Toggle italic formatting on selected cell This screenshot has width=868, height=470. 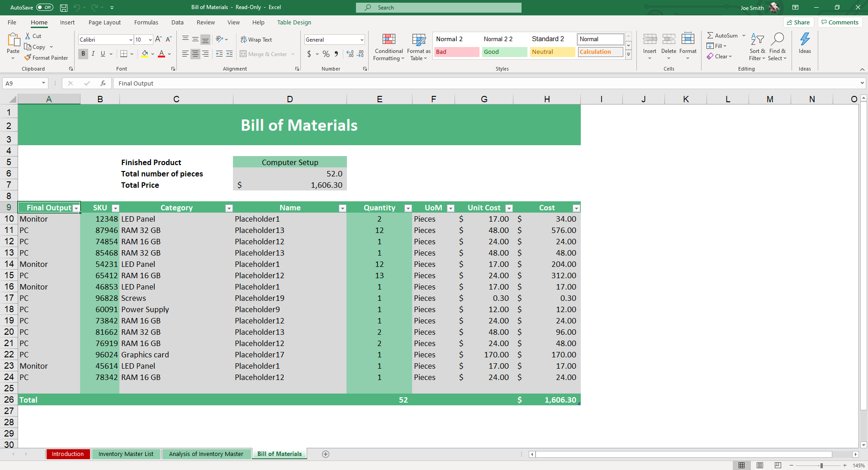click(x=93, y=54)
